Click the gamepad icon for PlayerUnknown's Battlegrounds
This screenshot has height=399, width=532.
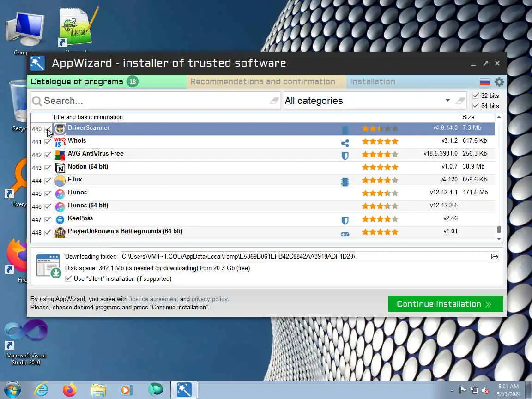tap(345, 234)
